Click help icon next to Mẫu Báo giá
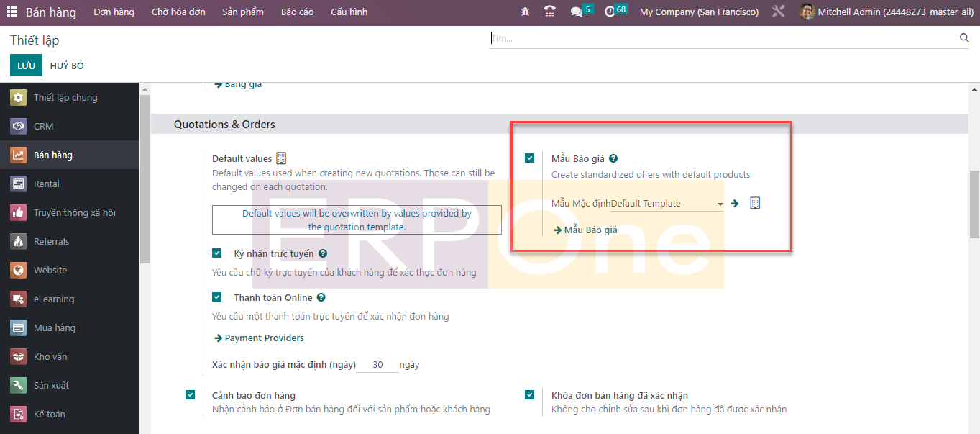The width and height of the screenshot is (980, 434). click(x=613, y=159)
